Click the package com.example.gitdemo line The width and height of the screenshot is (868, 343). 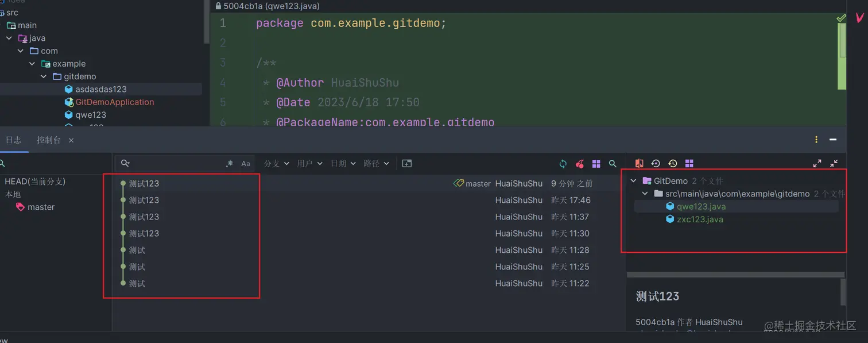pyautogui.click(x=351, y=24)
